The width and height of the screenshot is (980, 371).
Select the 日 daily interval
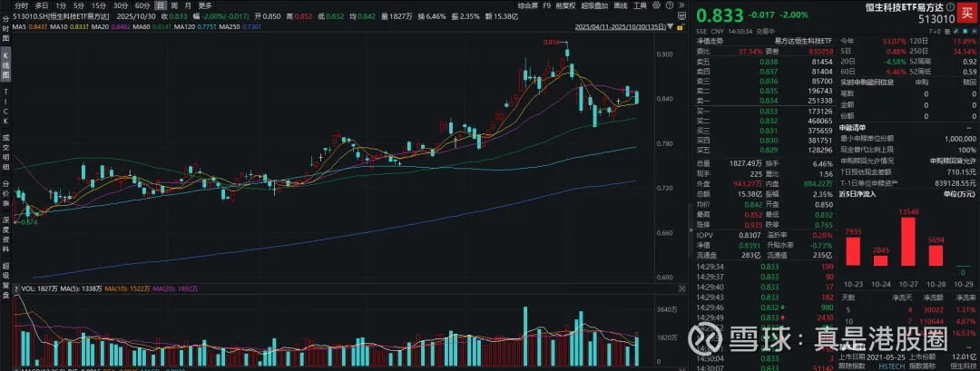[x=161, y=5]
